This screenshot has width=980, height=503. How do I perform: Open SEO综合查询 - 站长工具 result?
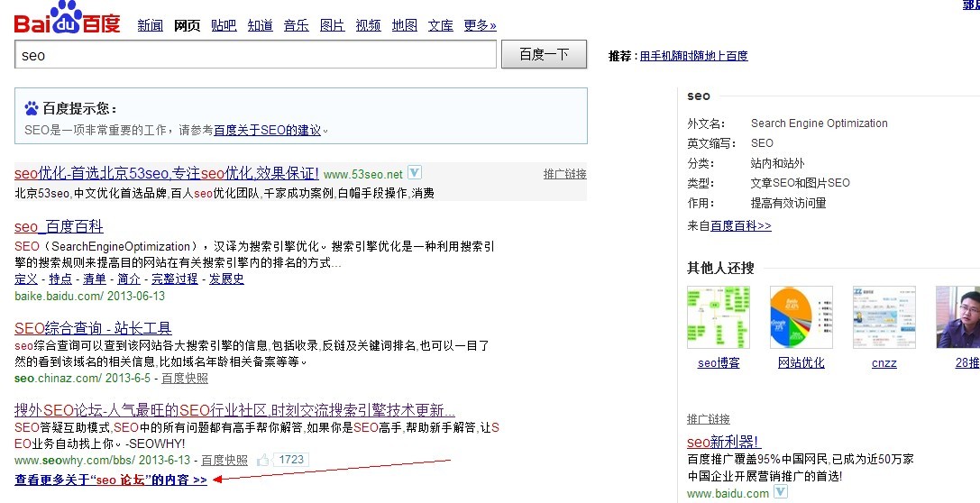click(x=93, y=328)
